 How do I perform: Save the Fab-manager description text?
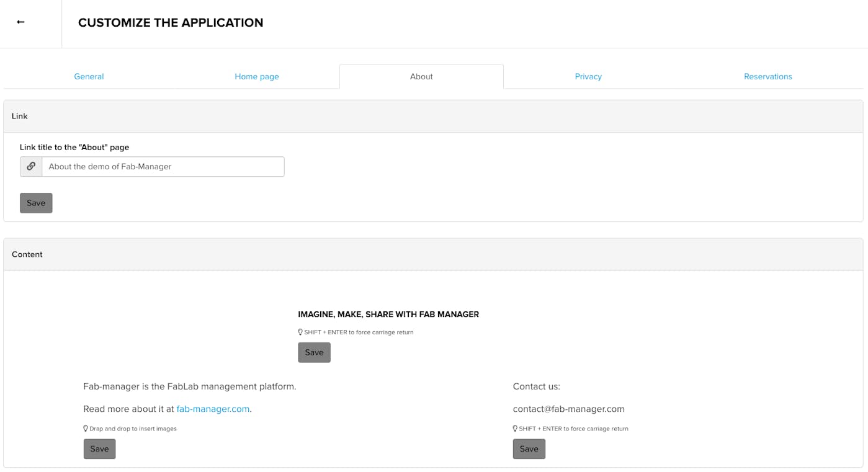tap(99, 449)
